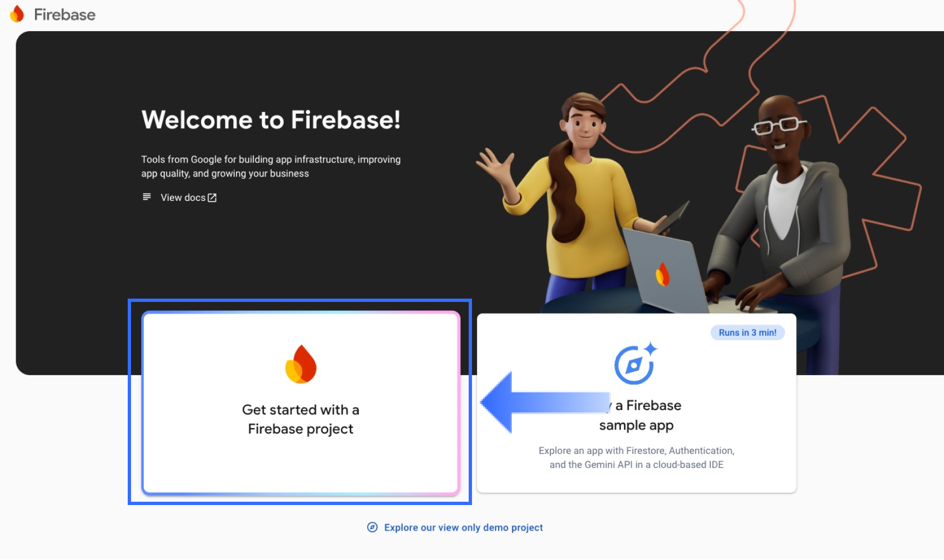The image size is (944, 560).
Task: Click the flame icon in Get started card
Action: [x=301, y=364]
